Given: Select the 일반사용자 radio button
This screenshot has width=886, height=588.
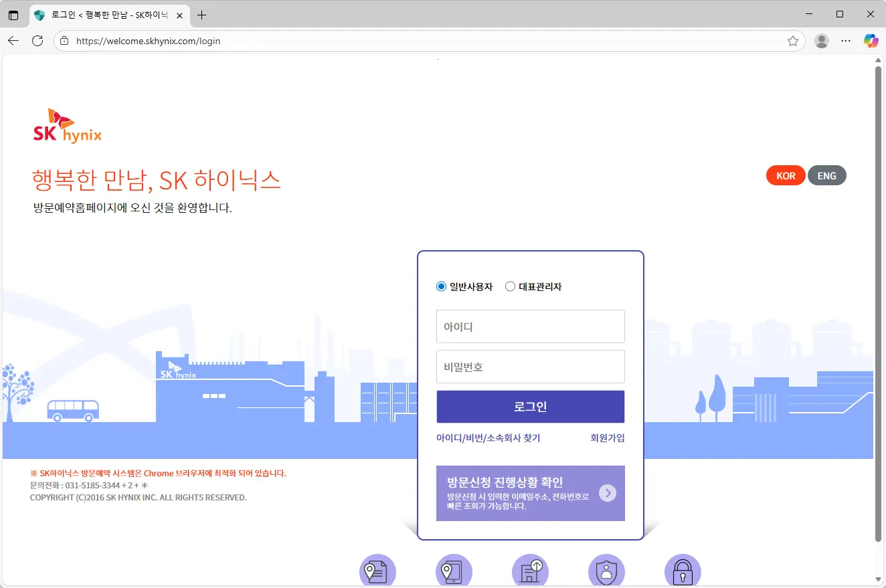Looking at the screenshot, I should pyautogui.click(x=441, y=286).
